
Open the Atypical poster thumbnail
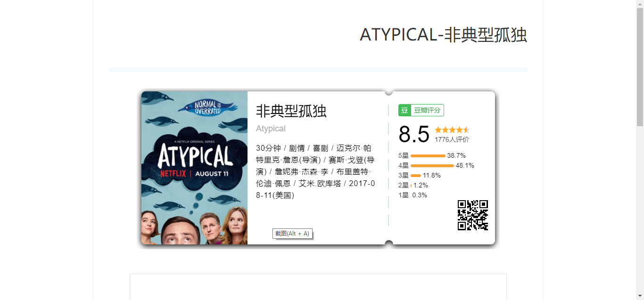tap(194, 168)
